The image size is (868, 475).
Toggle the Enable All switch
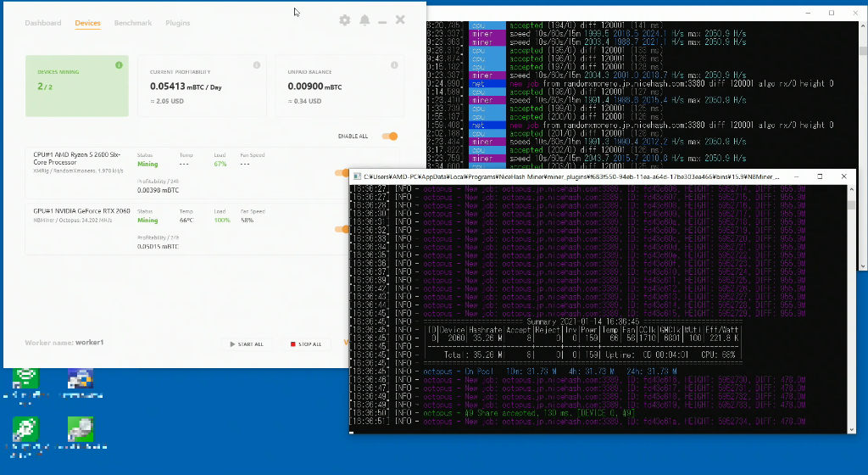click(389, 136)
